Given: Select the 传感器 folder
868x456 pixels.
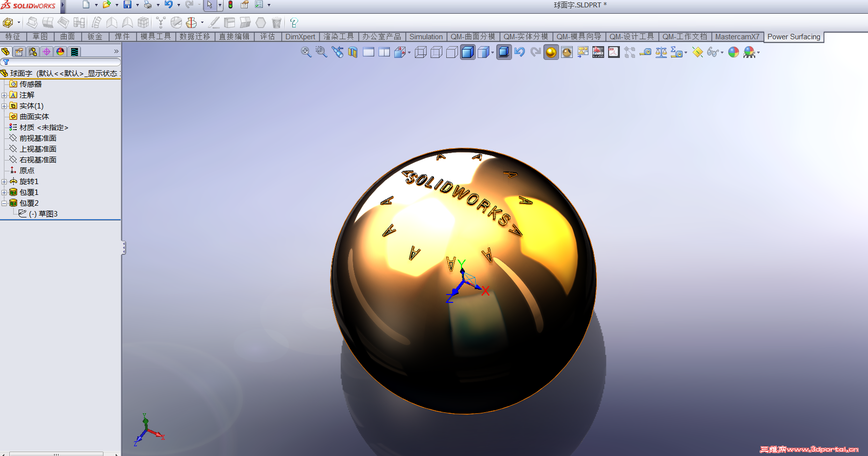Looking at the screenshot, I should (26, 84).
